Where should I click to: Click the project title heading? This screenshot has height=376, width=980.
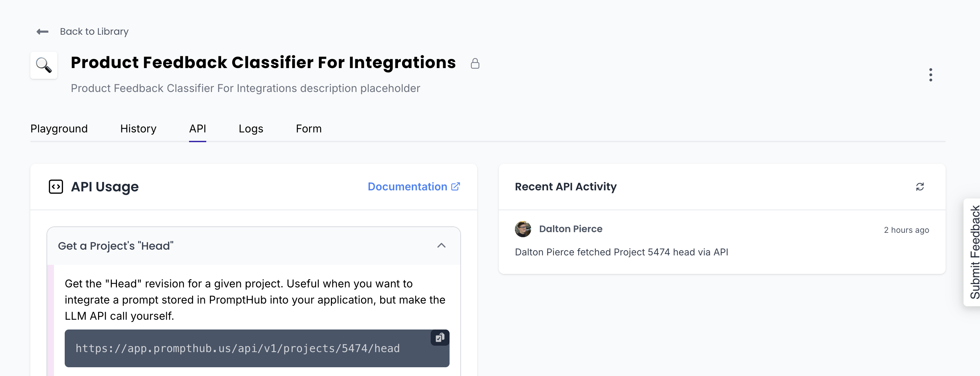(x=263, y=62)
